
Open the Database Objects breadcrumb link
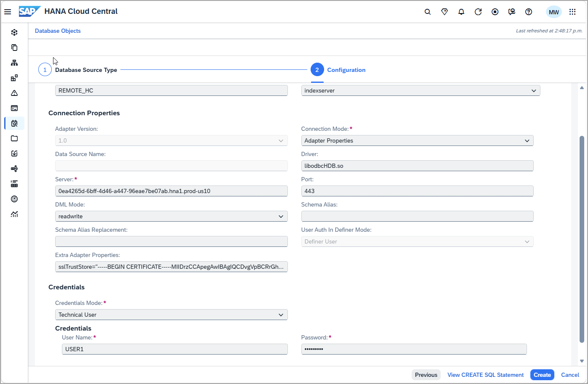coord(58,31)
